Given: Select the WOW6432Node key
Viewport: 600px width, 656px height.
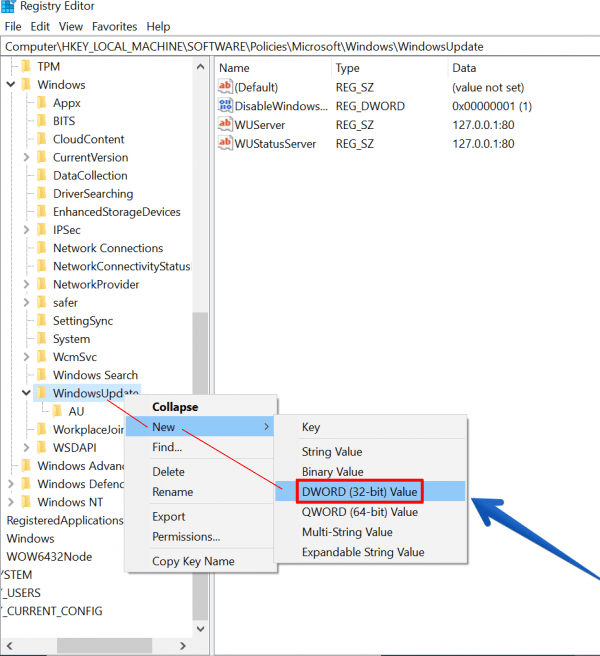Looking at the screenshot, I should 49,557.
